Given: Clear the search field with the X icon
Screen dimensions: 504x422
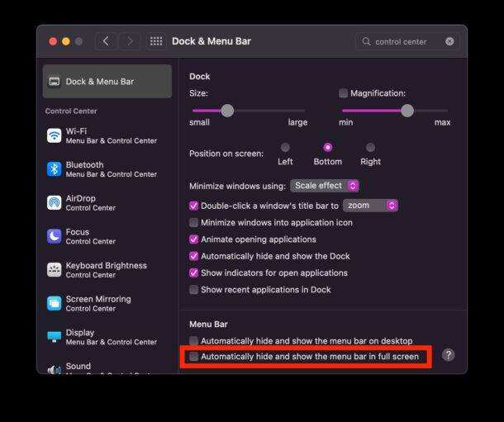Looking at the screenshot, I should tap(449, 41).
